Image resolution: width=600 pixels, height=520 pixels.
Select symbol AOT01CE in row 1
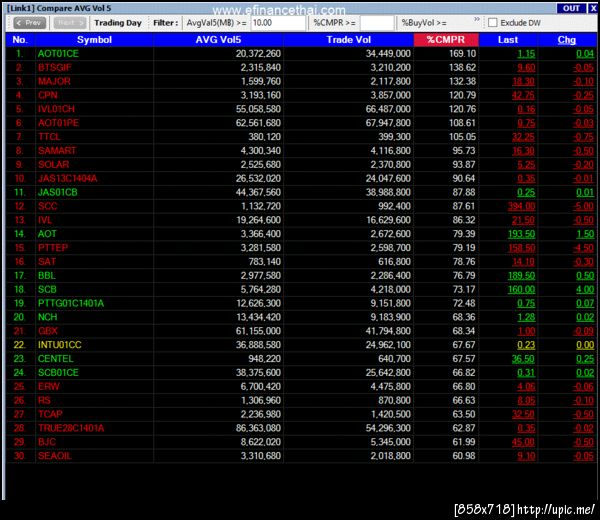click(58, 54)
